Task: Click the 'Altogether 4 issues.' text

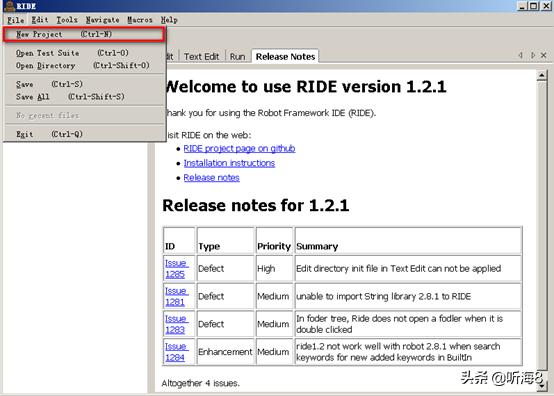Action: click(x=200, y=383)
